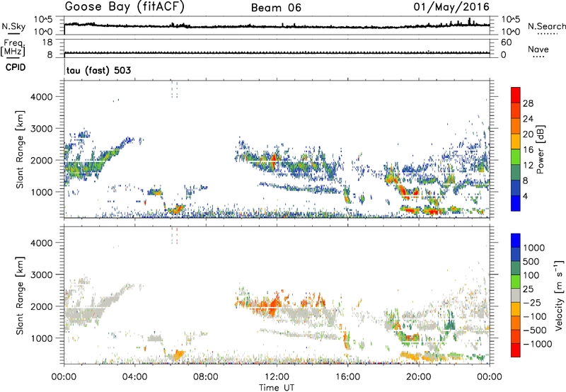This screenshot has height=392, width=566.
Task: Click '28' on the Power color bar
Action: click(x=528, y=103)
